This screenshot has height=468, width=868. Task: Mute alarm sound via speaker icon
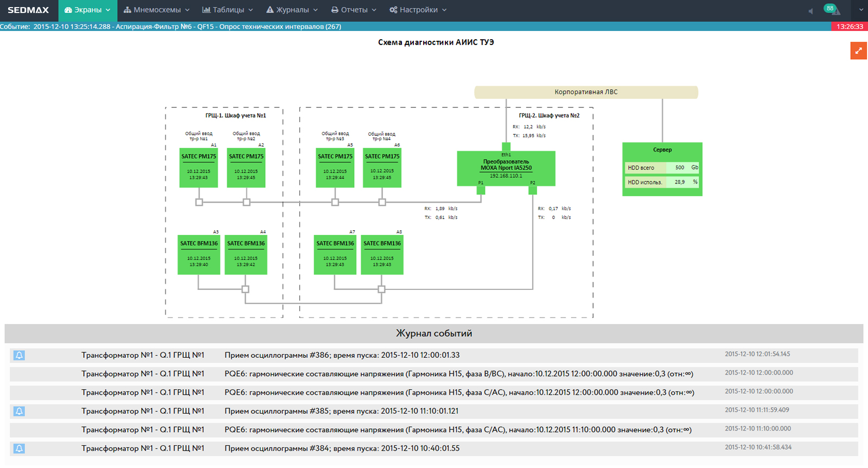pos(810,11)
